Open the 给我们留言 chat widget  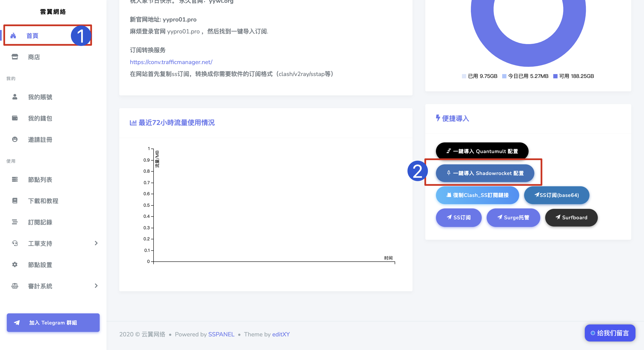(x=610, y=333)
